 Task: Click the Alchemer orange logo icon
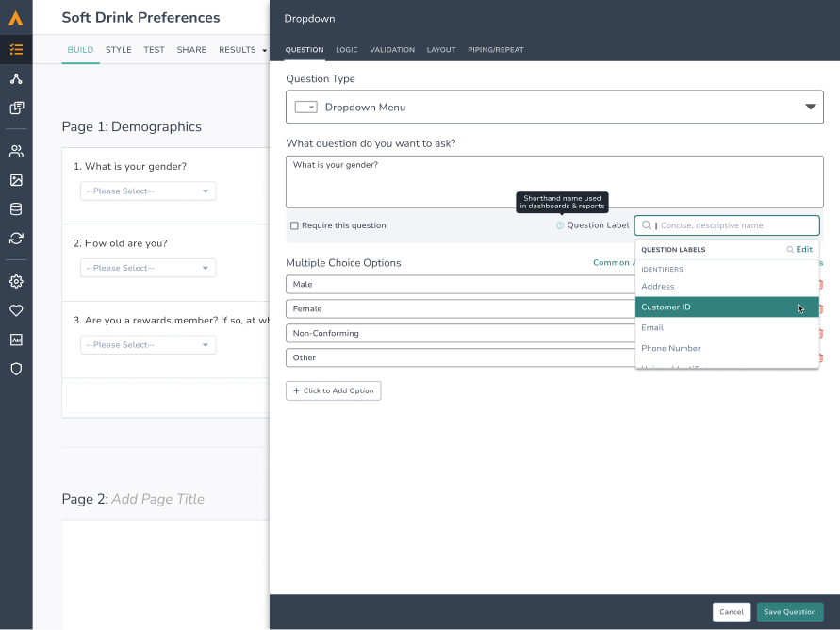click(16, 18)
